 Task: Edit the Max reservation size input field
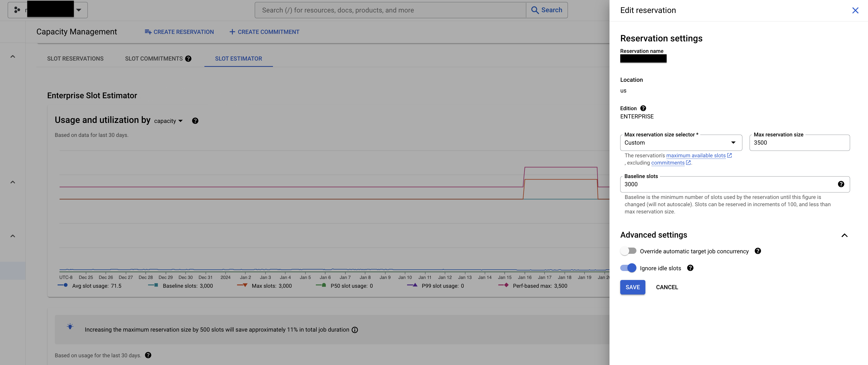pos(800,143)
